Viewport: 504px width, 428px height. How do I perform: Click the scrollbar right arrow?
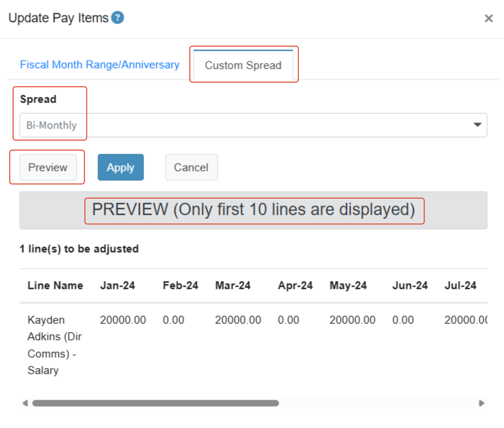click(x=481, y=403)
